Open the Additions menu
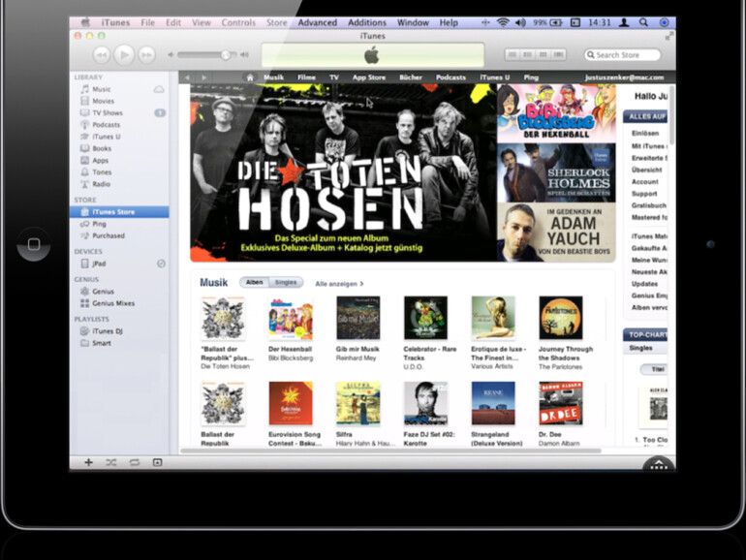Screen dimensions: 746x560 (x=367, y=22)
